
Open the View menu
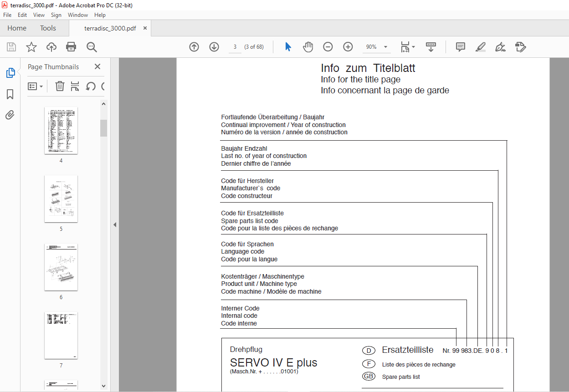click(x=39, y=15)
